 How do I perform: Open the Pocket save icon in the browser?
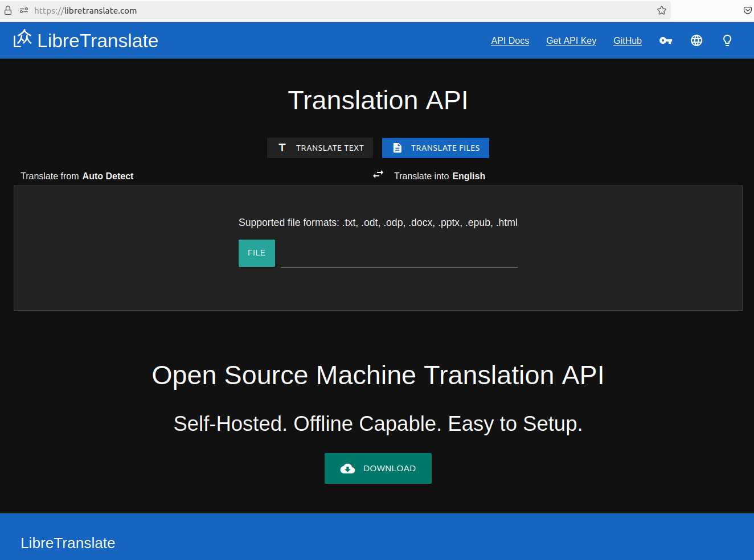(x=747, y=10)
